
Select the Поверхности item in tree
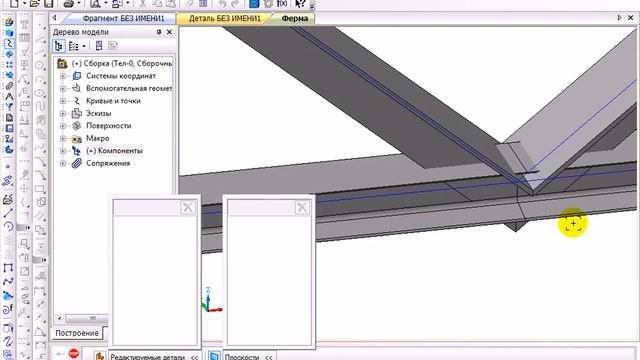tap(109, 126)
